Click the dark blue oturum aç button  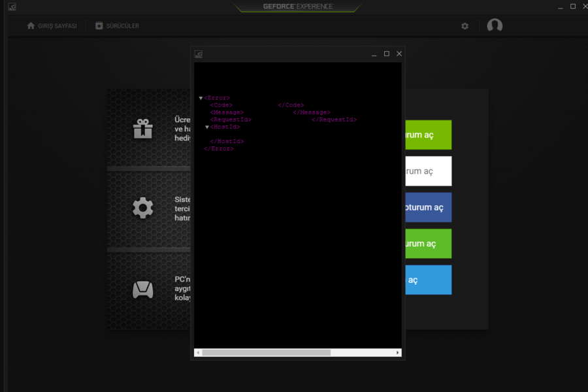pos(428,208)
